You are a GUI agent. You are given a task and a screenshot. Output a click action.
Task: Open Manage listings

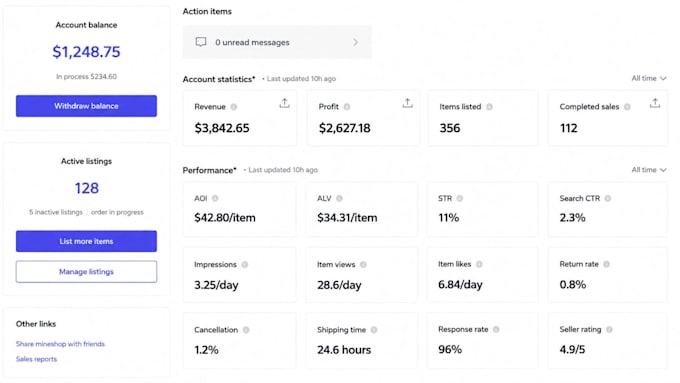point(86,272)
